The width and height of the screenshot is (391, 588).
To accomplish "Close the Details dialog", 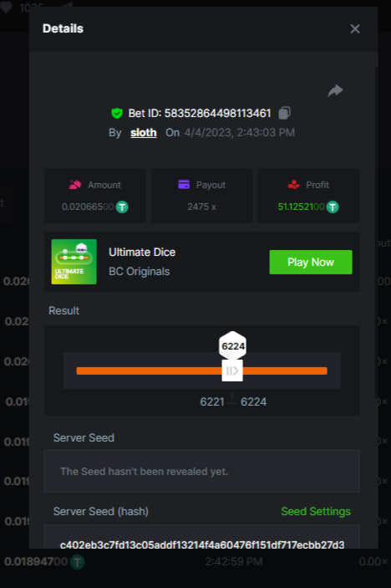I will click(355, 29).
